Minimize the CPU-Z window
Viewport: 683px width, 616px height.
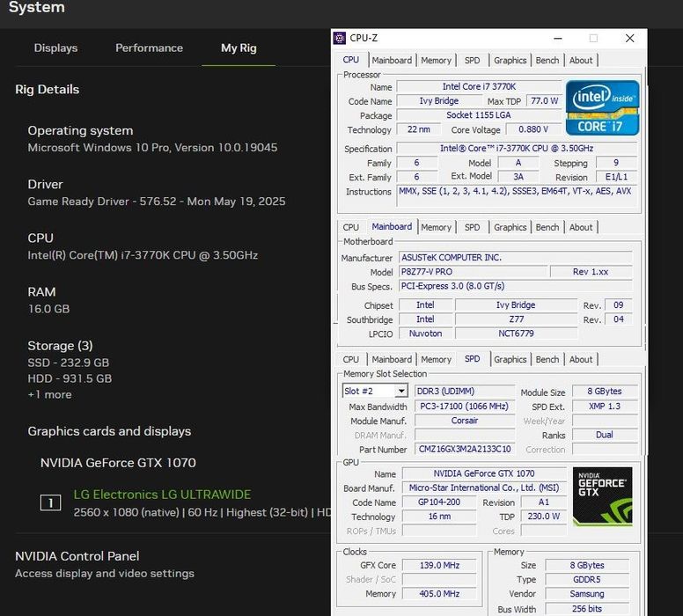(557, 39)
